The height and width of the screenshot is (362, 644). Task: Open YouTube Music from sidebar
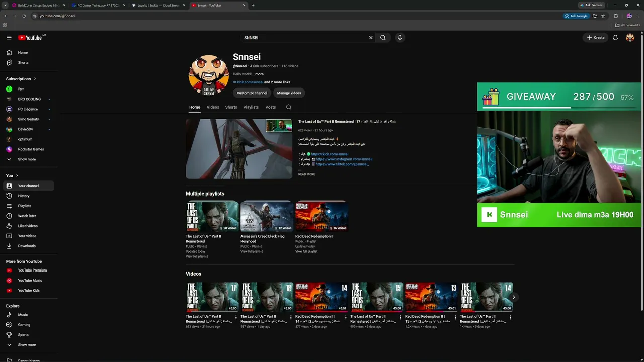(x=29, y=280)
